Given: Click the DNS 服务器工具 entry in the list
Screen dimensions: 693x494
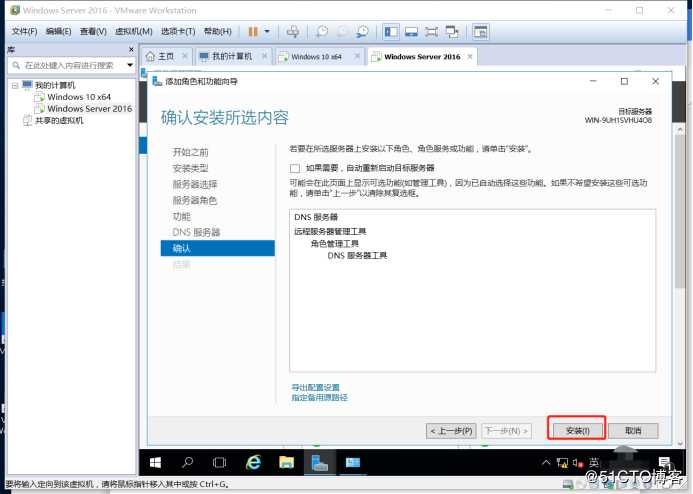Looking at the screenshot, I should 357,255.
